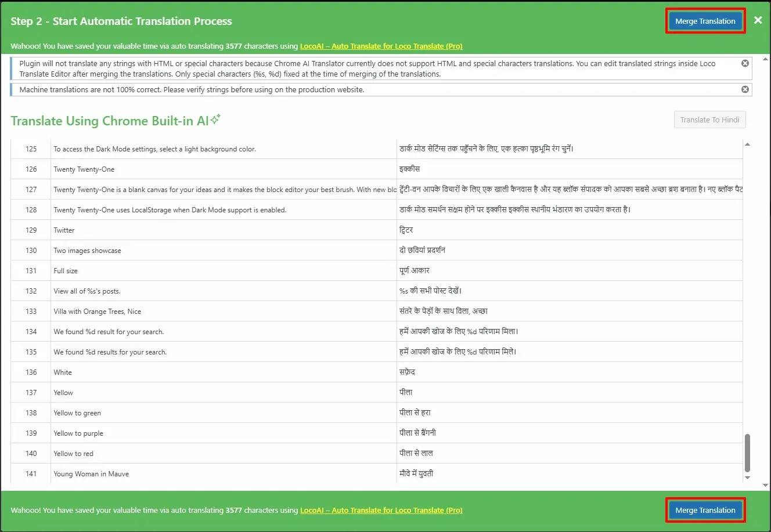Image resolution: width=771 pixels, height=532 pixels.
Task: Open the LocoAI Pro link in footer
Action: tap(381, 511)
